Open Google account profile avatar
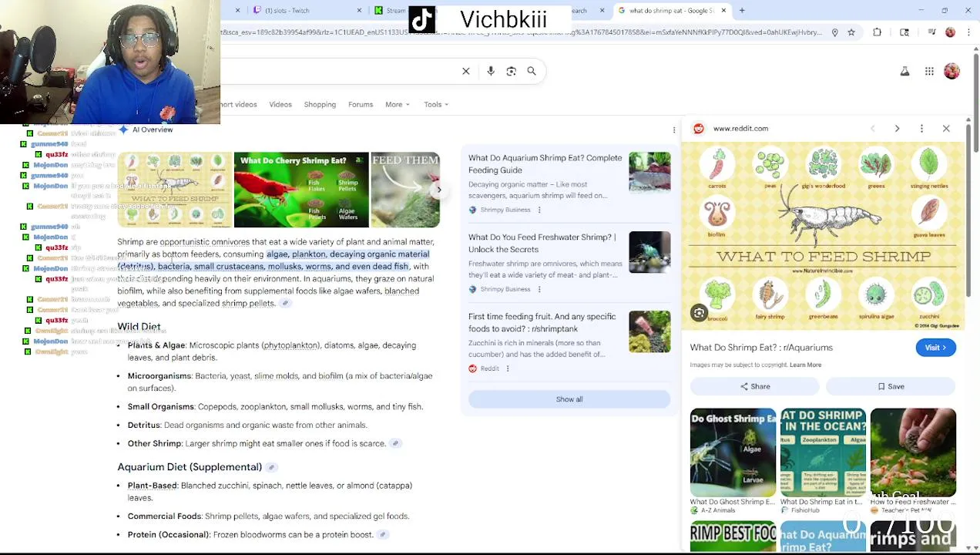This screenshot has width=980, height=555. [x=952, y=71]
